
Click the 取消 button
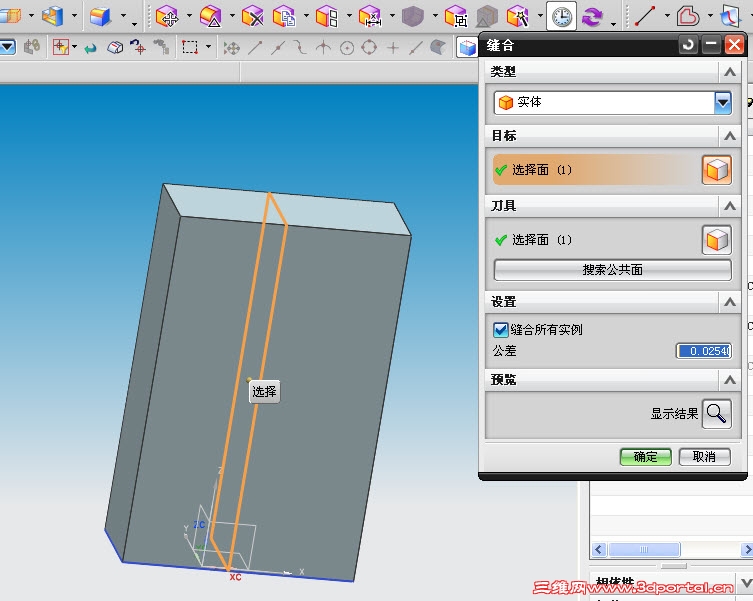click(x=704, y=456)
